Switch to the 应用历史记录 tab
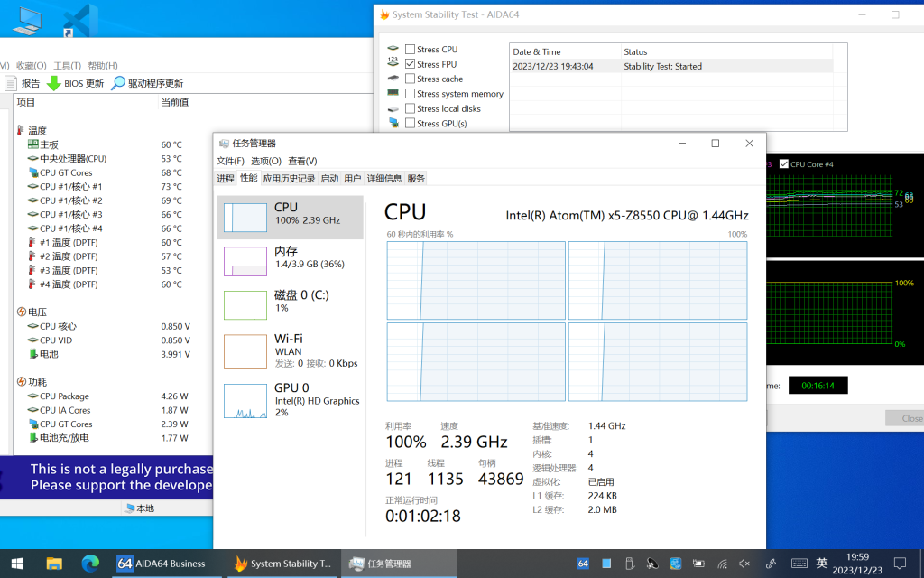 289,178
